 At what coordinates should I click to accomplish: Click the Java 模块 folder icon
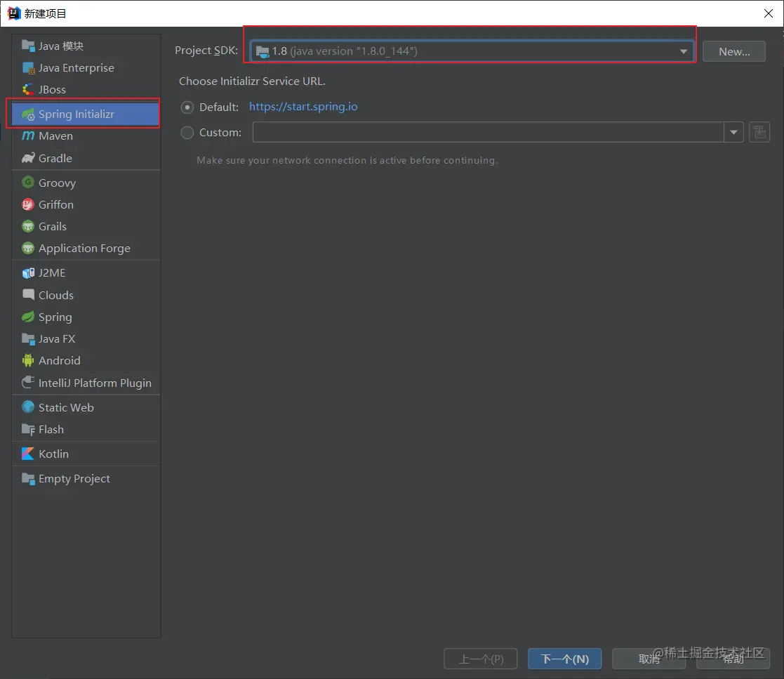click(x=28, y=46)
